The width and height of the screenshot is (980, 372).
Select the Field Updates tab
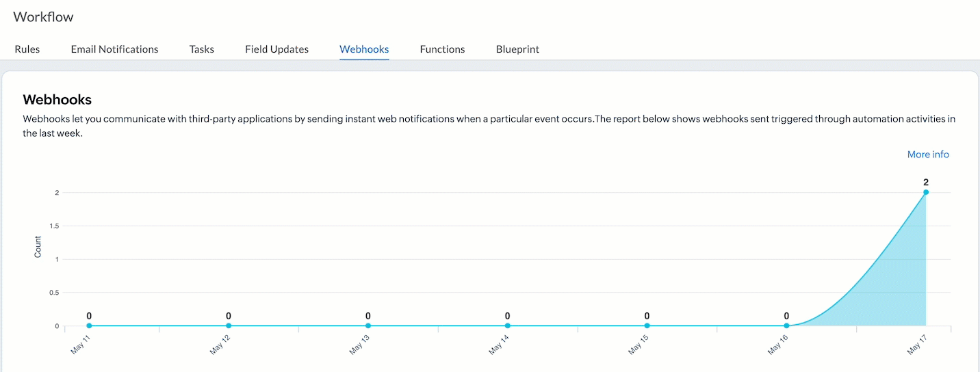(276, 49)
